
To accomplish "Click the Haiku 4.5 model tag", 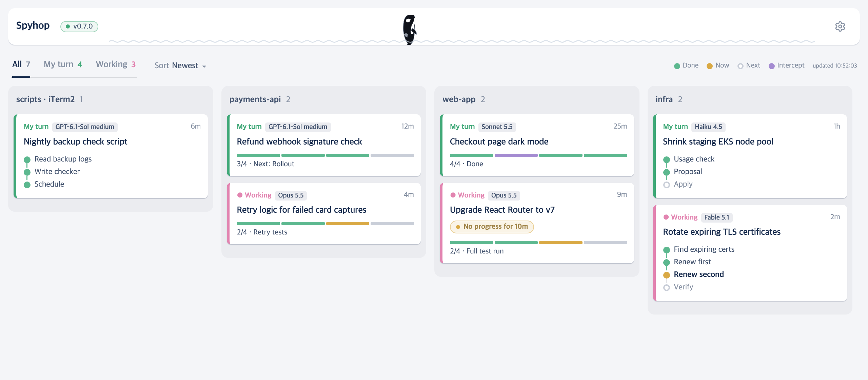I will [708, 127].
